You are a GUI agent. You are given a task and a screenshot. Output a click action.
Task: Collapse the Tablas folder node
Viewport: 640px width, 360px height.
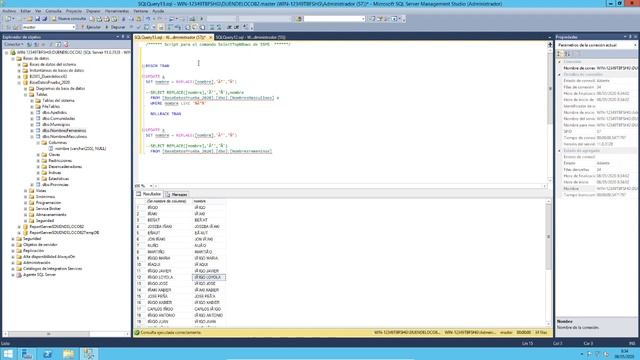[26, 94]
